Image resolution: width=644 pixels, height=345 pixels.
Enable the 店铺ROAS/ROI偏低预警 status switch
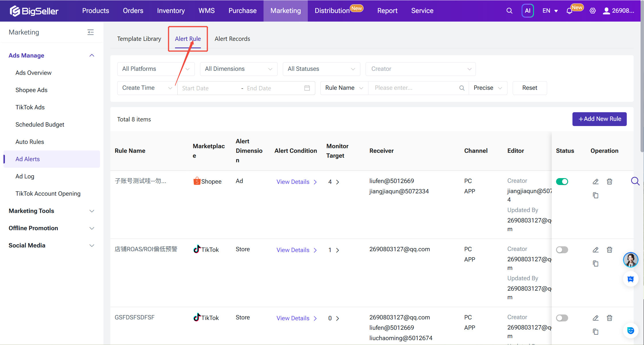pos(562,250)
